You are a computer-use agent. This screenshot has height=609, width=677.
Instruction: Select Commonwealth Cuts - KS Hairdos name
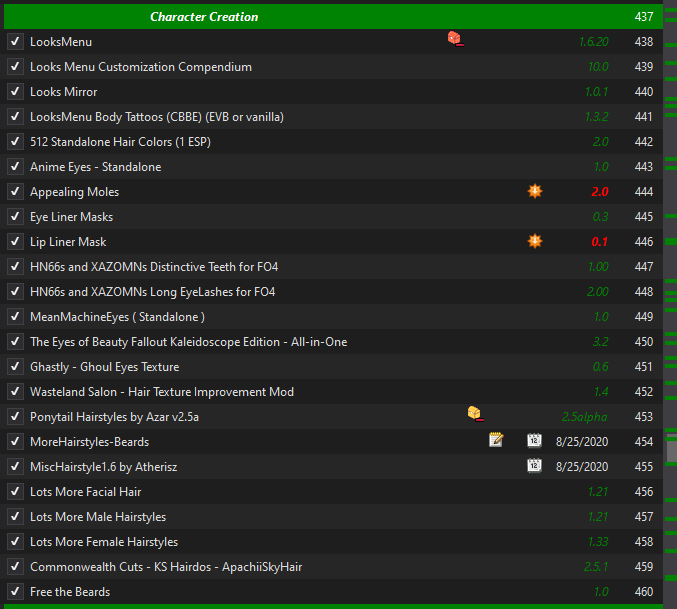(x=166, y=567)
